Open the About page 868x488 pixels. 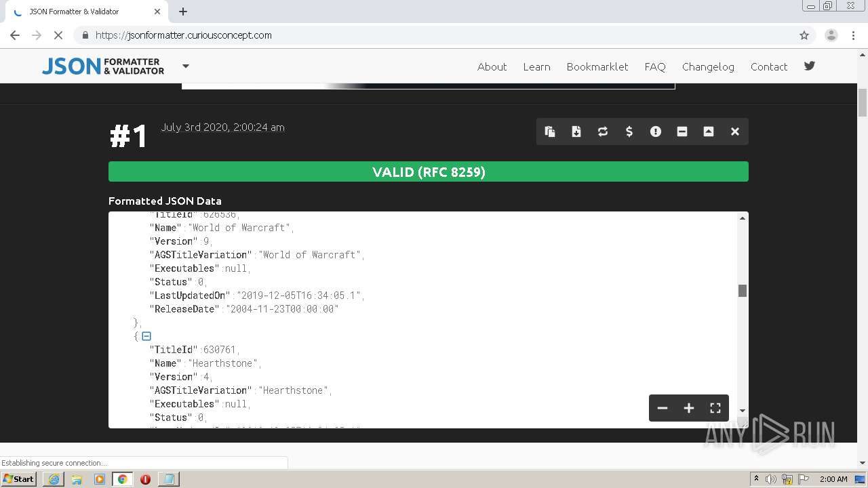(x=492, y=66)
